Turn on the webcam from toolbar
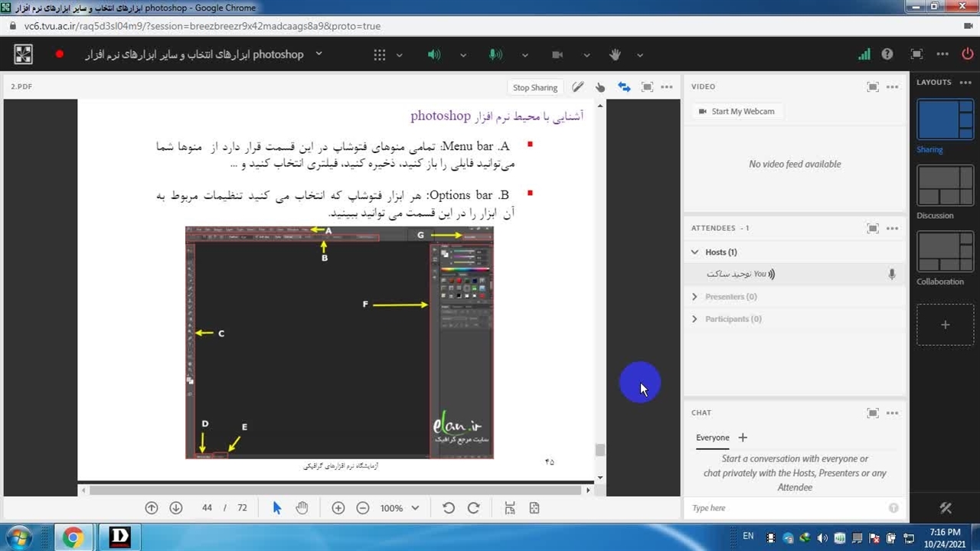This screenshot has width=980, height=551. click(x=557, y=55)
